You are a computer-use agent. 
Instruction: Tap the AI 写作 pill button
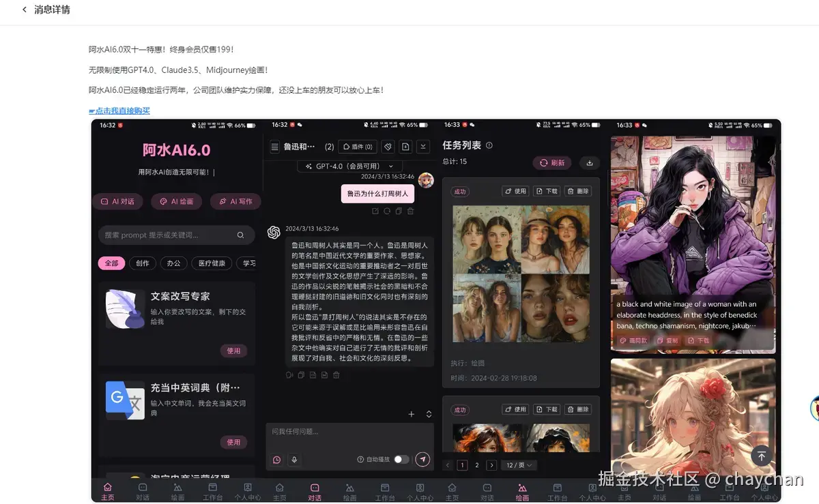[235, 201]
